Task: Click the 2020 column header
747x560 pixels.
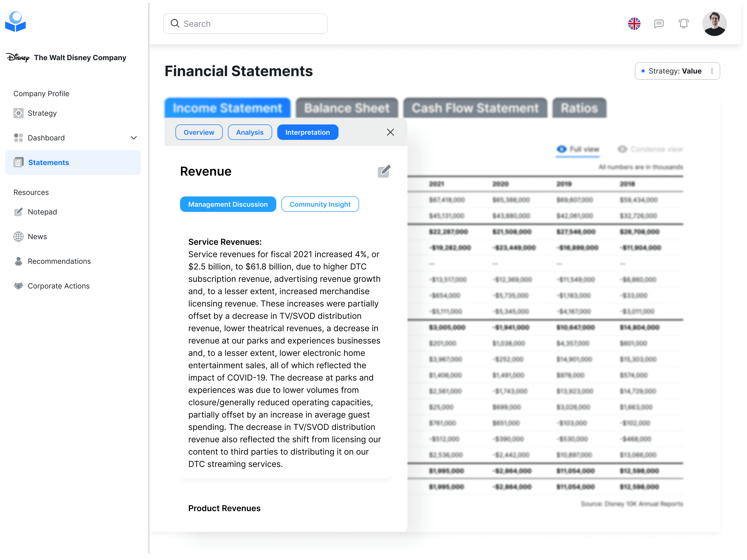Action: [x=500, y=184]
